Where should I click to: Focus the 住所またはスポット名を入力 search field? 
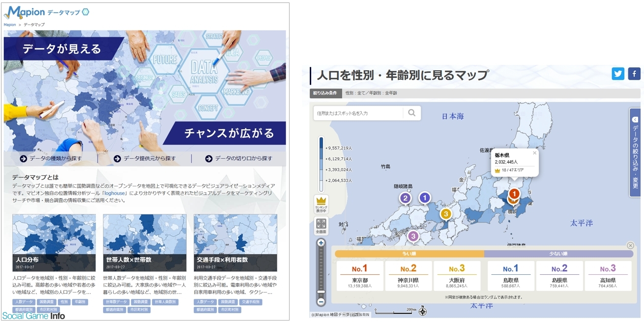(358, 113)
